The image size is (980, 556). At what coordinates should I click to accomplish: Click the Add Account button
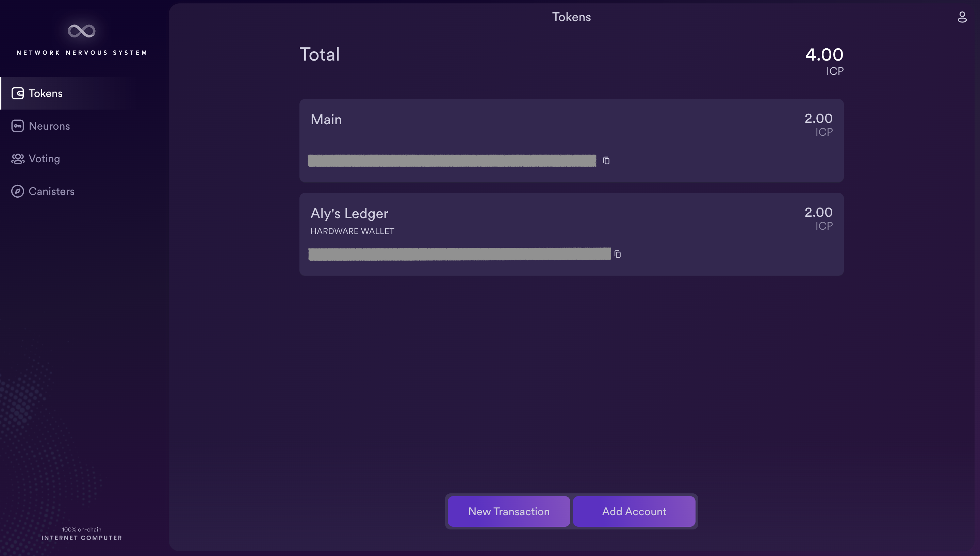tap(634, 511)
